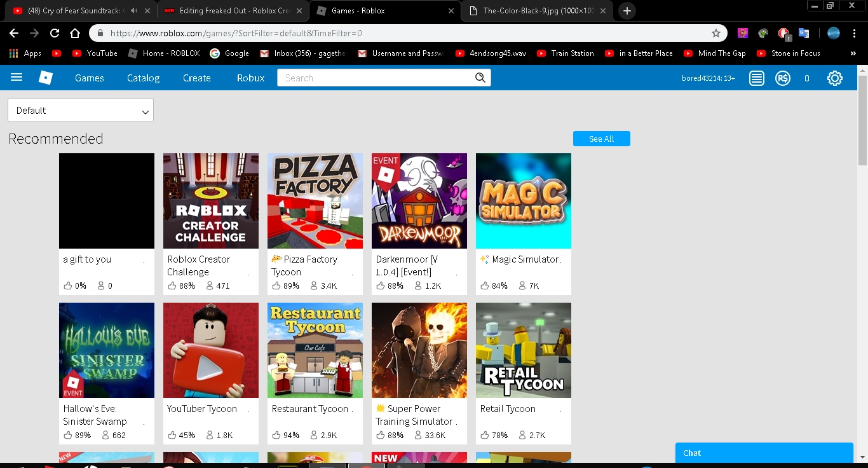Screen dimensions: 868x468
Task: Open the Super Power Training Simulator thumbnail
Action: tap(419, 350)
